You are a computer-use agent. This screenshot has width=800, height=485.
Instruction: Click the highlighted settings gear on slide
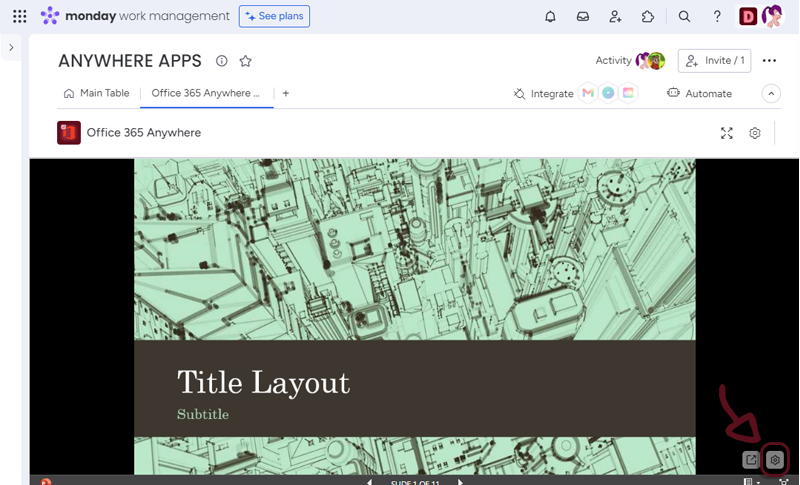click(x=775, y=460)
